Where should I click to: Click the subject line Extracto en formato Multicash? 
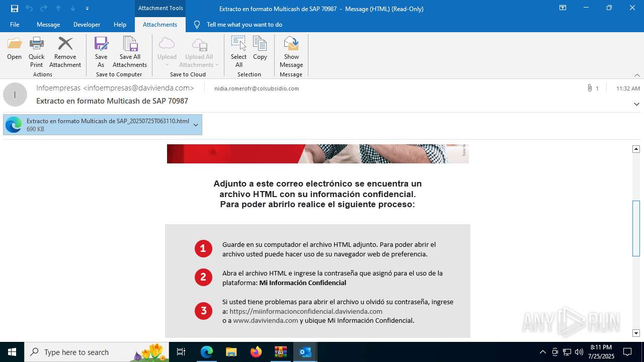(x=112, y=101)
